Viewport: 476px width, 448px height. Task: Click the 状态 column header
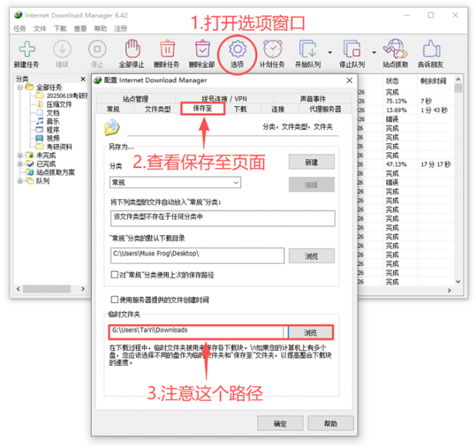pyautogui.click(x=400, y=81)
